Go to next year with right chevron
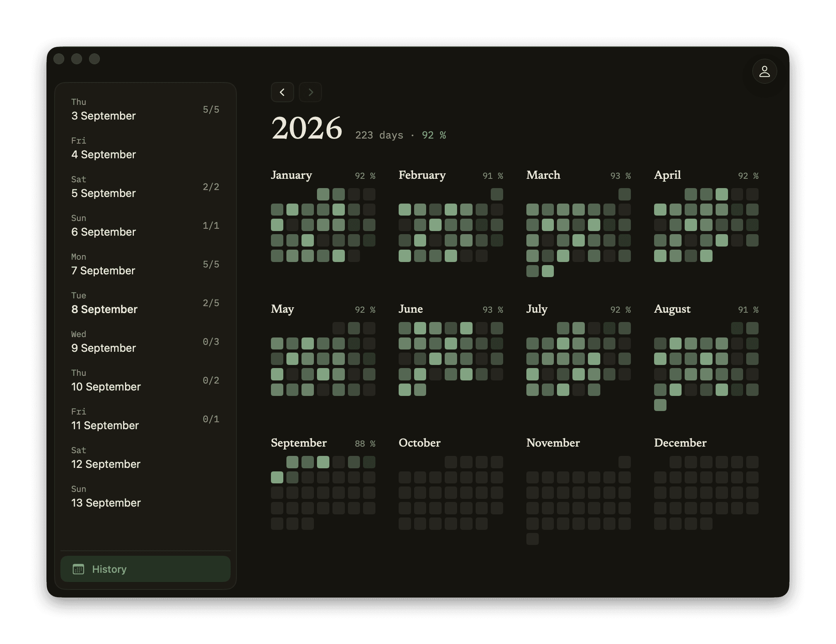This screenshot has width=836, height=644. [310, 92]
